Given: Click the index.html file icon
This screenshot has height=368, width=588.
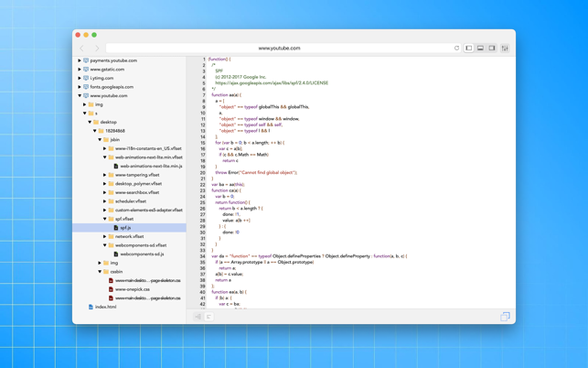Looking at the screenshot, I should tap(91, 307).
